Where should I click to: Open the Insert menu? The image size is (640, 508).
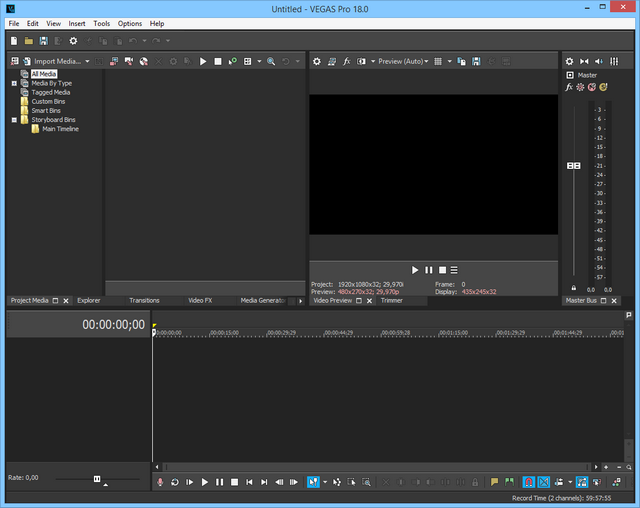point(77,23)
